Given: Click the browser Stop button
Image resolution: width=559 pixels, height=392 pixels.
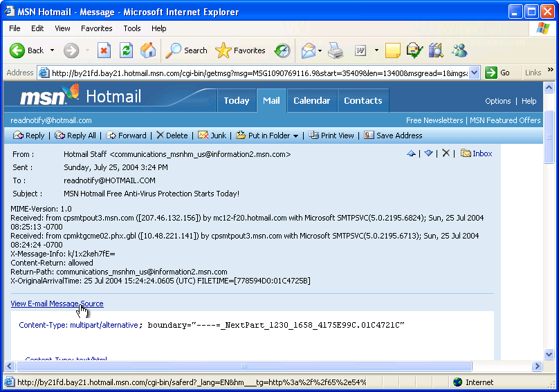Looking at the screenshot, I should click(104, 50).
